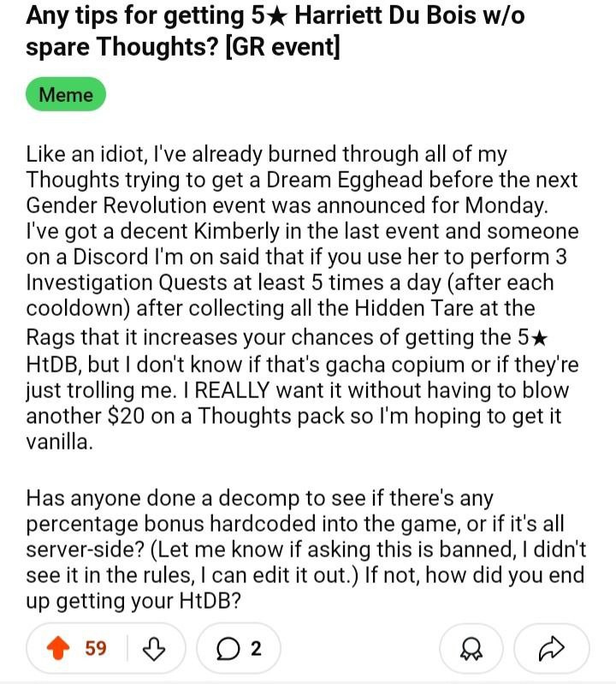This screenshot has width=616, height=684.
Task: Share the post using the arrow icon
Action: click(552, 649)
